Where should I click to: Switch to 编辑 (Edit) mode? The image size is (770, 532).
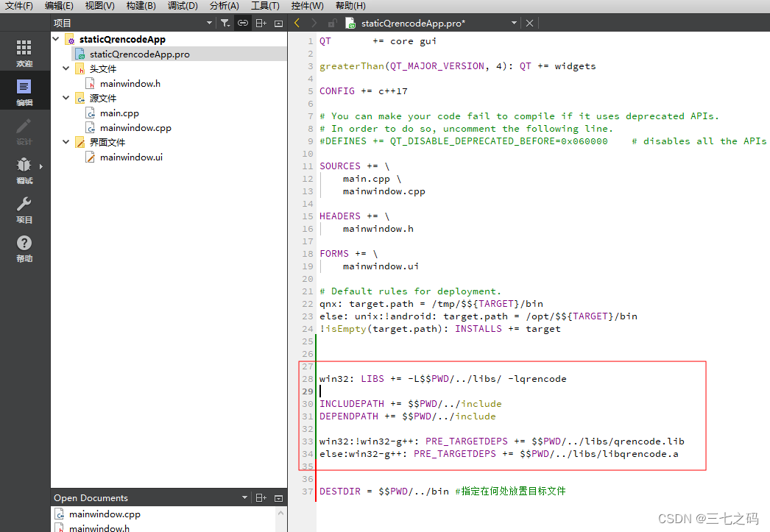[x=24, y=92]
